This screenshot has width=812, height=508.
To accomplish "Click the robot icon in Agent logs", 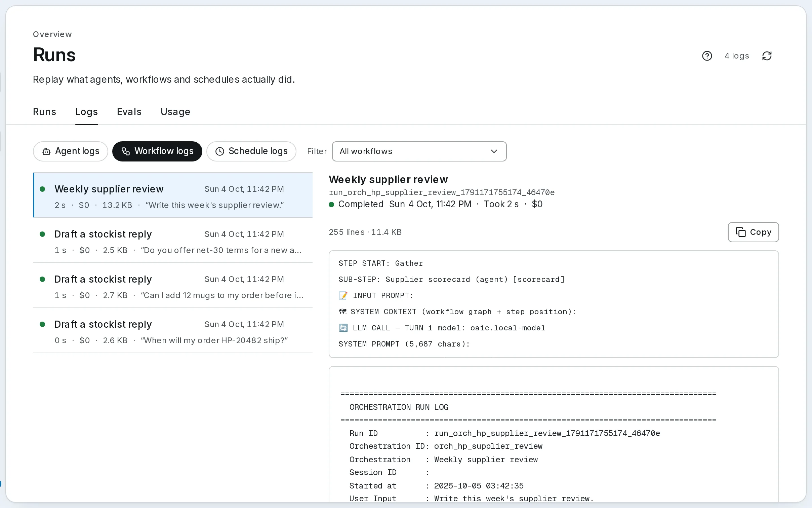I will coord(46,152).
